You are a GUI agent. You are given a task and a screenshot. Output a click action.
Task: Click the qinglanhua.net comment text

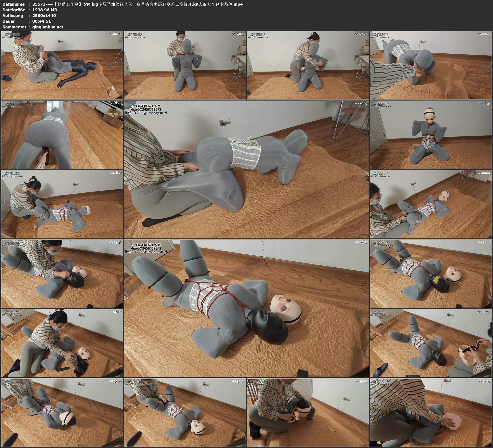[48, 27]
